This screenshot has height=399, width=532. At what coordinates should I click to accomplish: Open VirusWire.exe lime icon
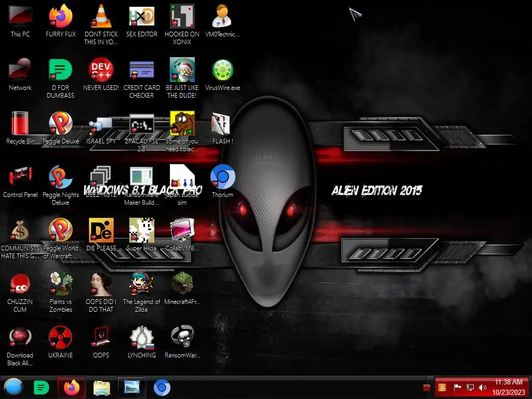pyautogui.click(x=222, y=74)
